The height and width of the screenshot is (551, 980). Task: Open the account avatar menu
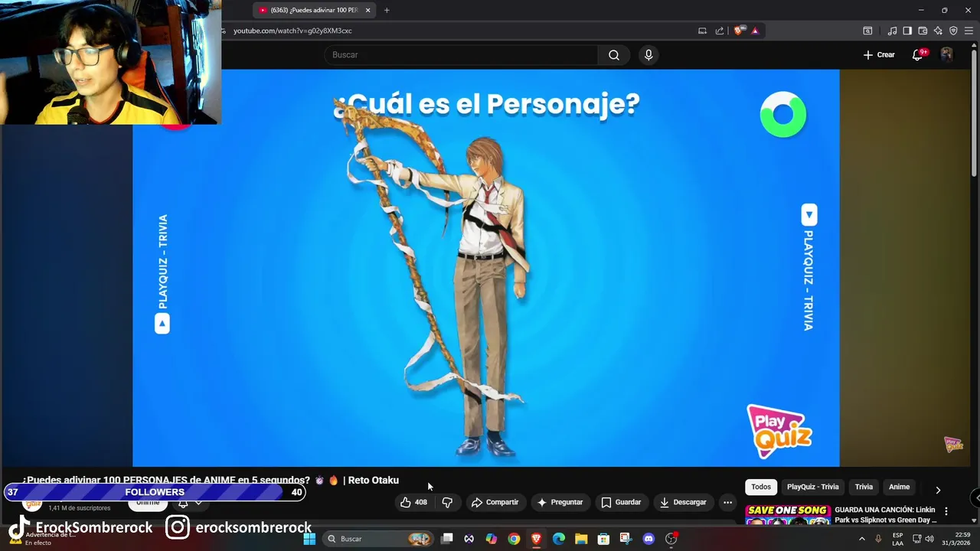pyautogui.click(x=947, y=55)
